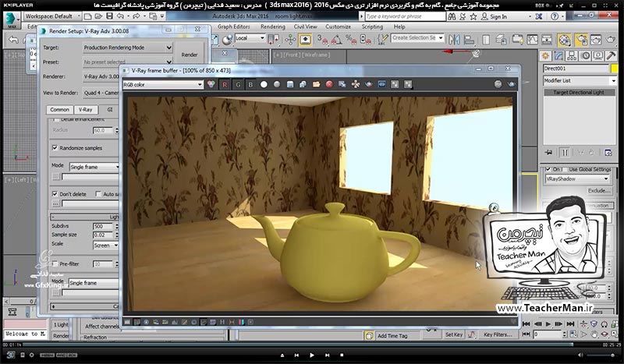Open image folder icon in frame buffer toolbar
Image resolution: width=624 pixels, height=364 pixels.
click(317, 84)
